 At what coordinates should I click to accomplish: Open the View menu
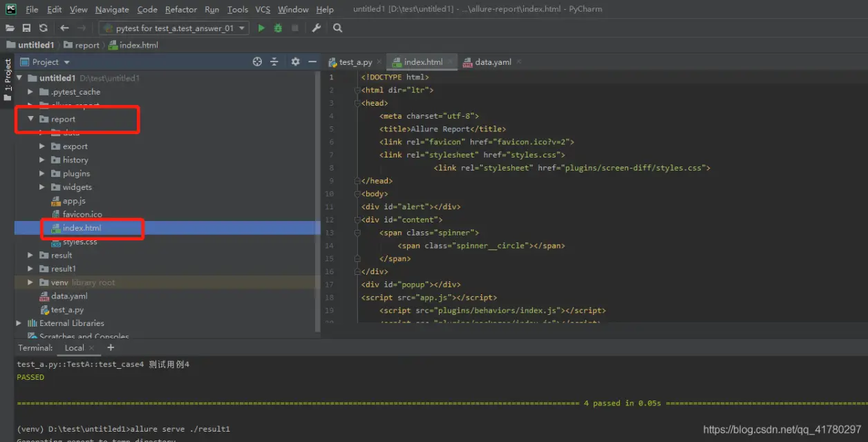tap(79, 10)
